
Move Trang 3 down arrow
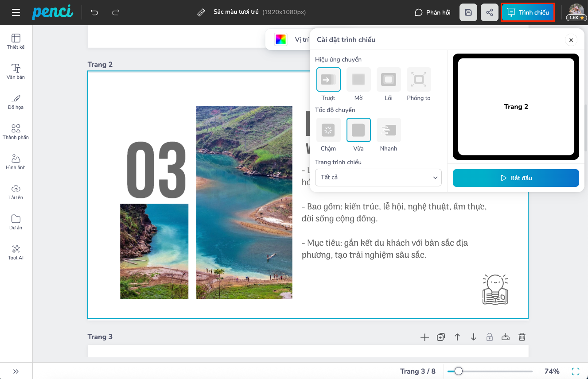(x=473, y=337)
